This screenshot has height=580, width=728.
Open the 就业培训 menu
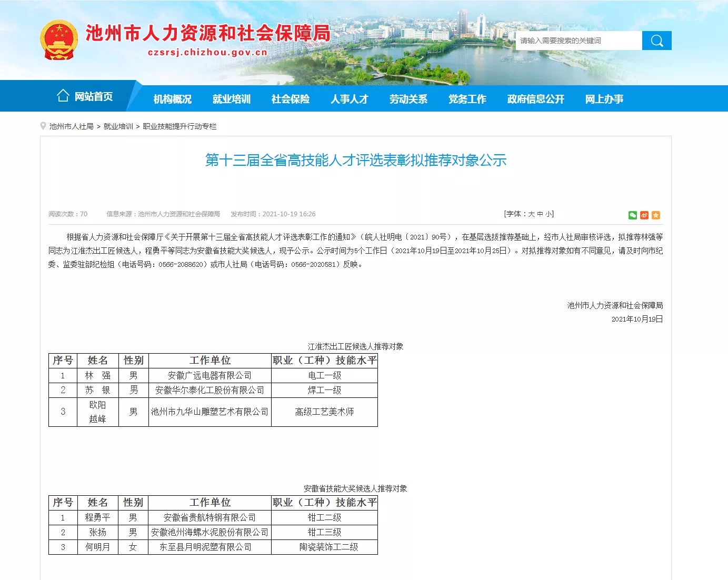point(232,99)
